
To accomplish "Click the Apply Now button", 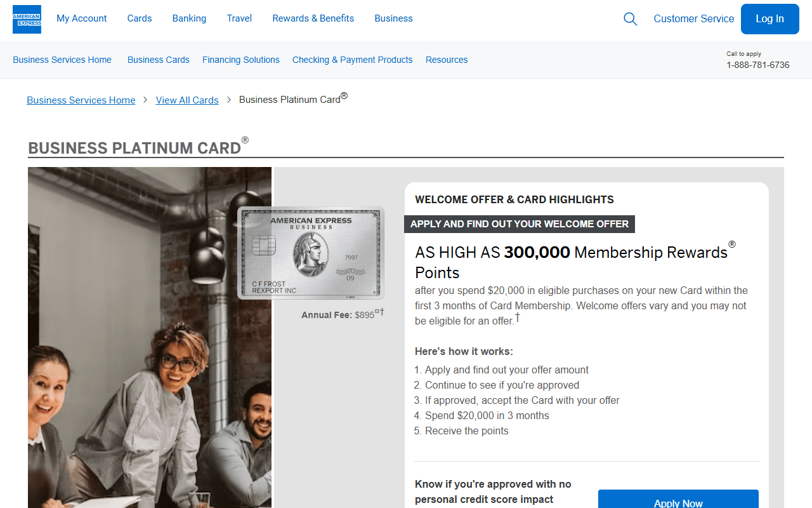I will [678, 499].
